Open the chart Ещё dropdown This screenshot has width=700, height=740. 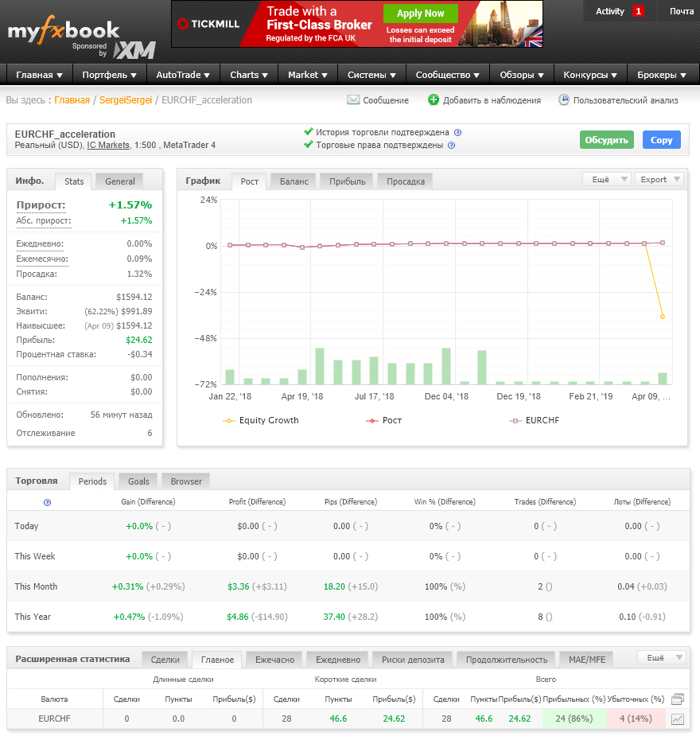(607, 179)
